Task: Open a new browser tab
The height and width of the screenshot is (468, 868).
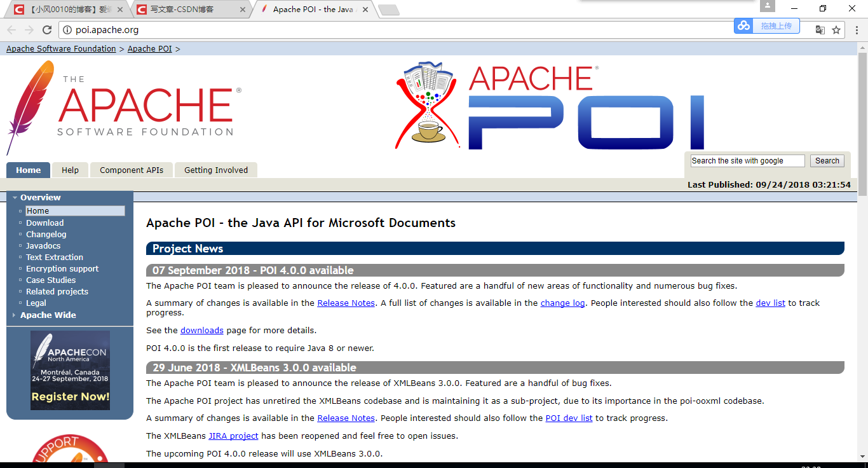Action: coord(388,10)
